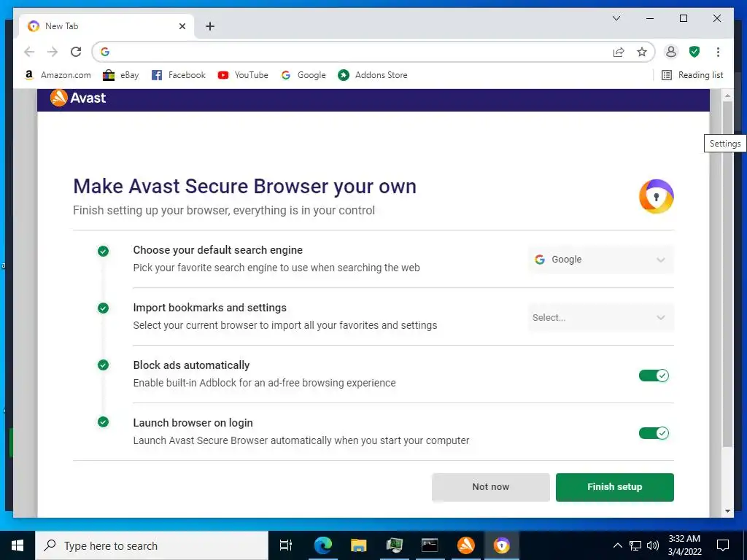Click the scrollbar up arrow
The width and height of the screenshot is (747, 560).
pos(727,96)
